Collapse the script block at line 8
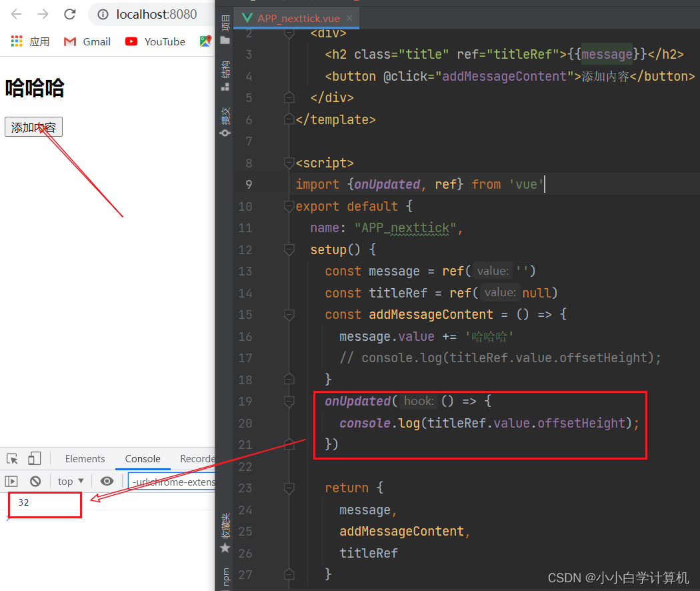Screen dimensions: 700x591 (x=289, y=163)
